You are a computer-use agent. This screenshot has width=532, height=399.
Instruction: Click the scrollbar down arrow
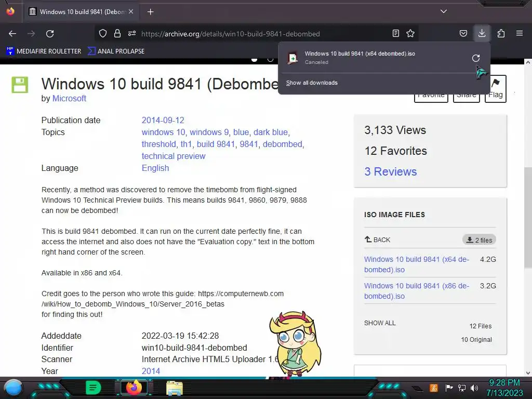[528, 373]
